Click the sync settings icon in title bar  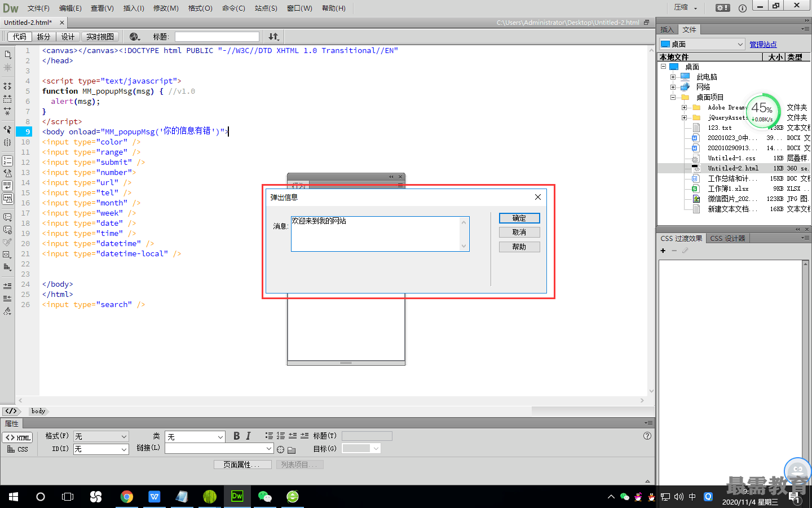coord(723,8)
